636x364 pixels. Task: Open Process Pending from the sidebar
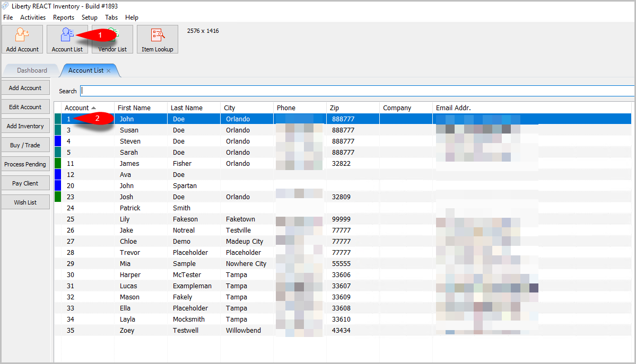point(25,164)
